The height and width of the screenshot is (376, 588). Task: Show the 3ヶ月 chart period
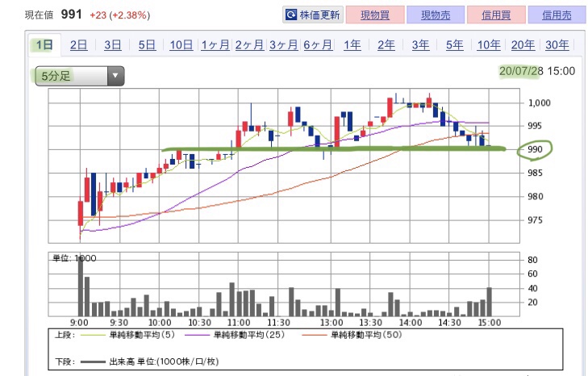tap(283, 45)
